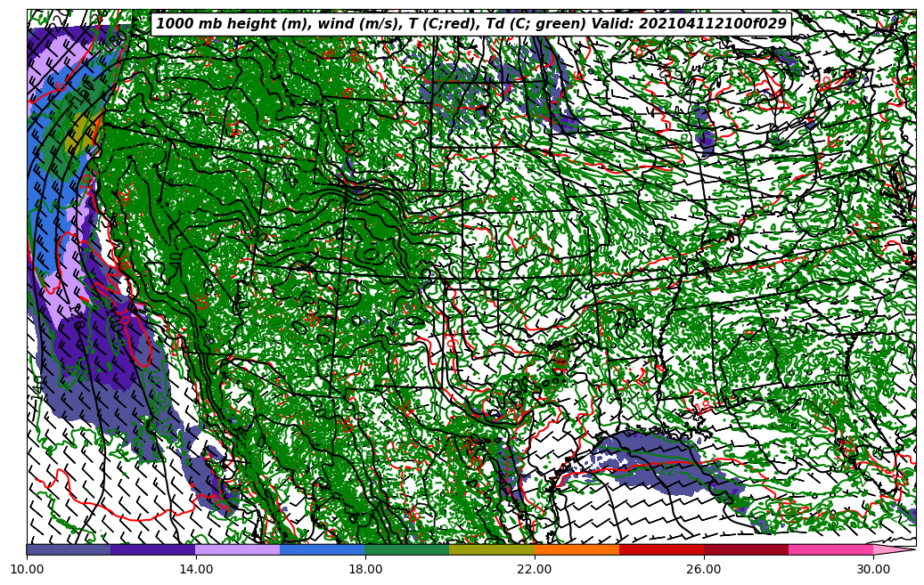Click the light pink colorbar extension arrow

(x=893, y=549)
